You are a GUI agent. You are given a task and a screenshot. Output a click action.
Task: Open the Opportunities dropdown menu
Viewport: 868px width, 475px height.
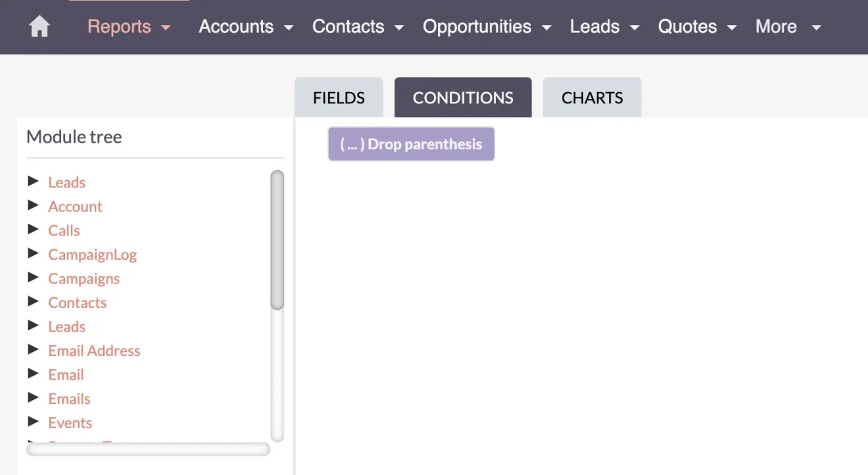546,28
